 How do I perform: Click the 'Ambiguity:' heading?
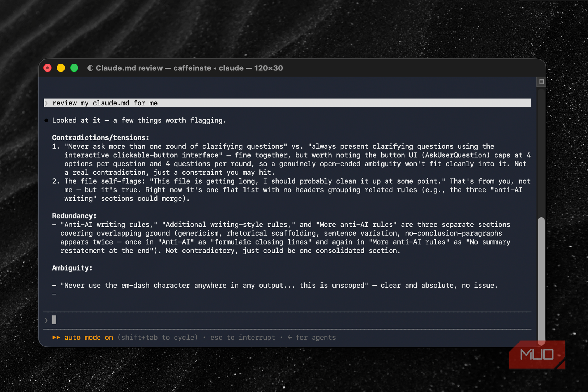coord(72,268)
